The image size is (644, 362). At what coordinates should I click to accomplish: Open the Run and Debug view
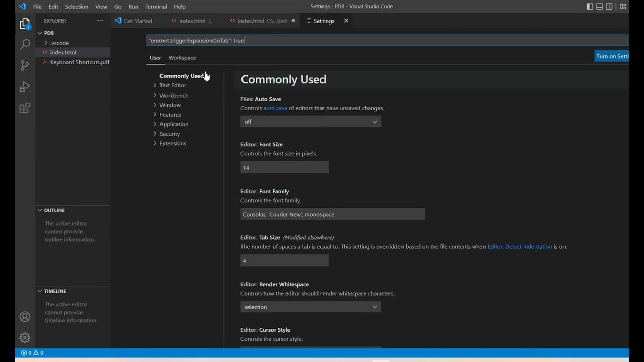[25, 87]
